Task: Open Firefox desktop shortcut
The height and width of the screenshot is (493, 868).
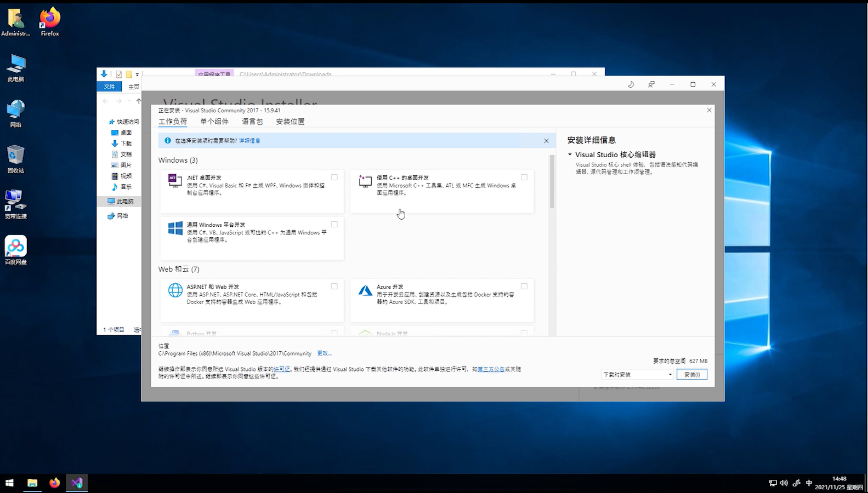Action: pos(50,22)
